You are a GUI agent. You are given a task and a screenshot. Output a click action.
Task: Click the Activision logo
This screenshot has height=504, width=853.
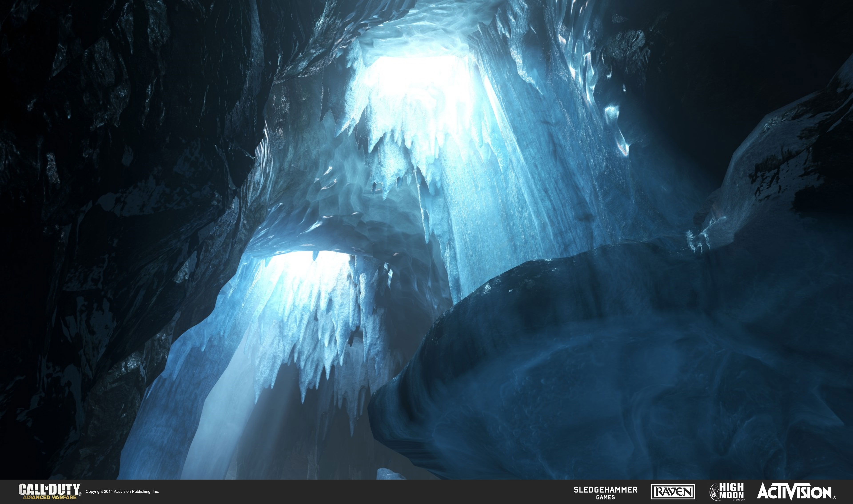796,491
